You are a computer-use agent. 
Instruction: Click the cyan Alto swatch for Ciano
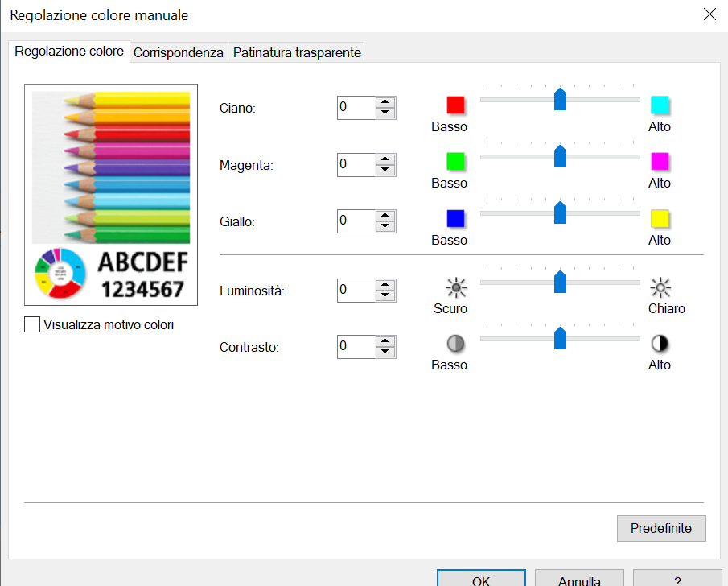click(660, 105)
